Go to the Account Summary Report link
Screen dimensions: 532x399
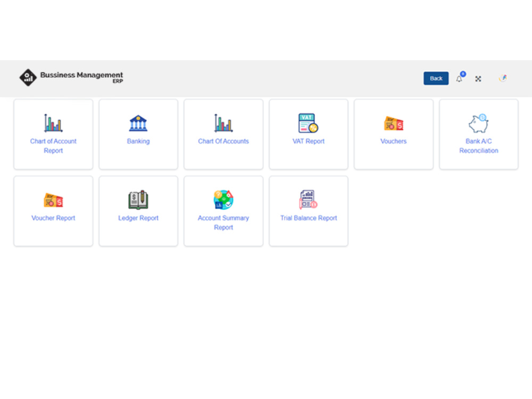(223, 222)
